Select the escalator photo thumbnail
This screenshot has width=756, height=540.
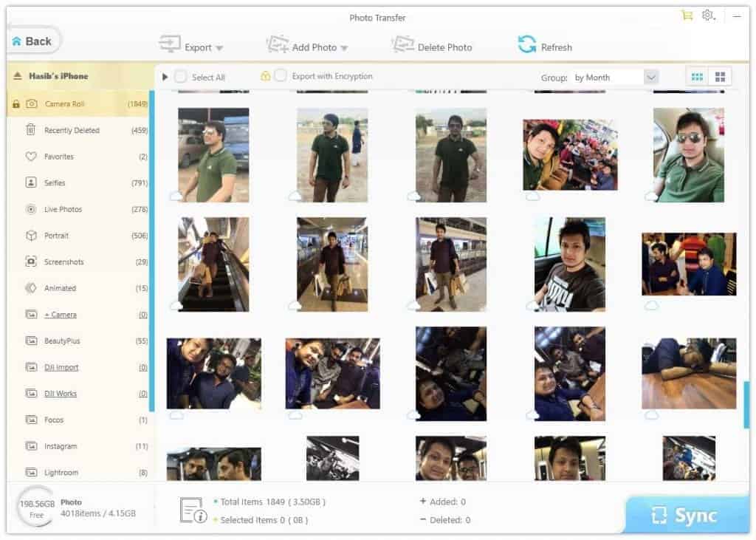[213, 264]
